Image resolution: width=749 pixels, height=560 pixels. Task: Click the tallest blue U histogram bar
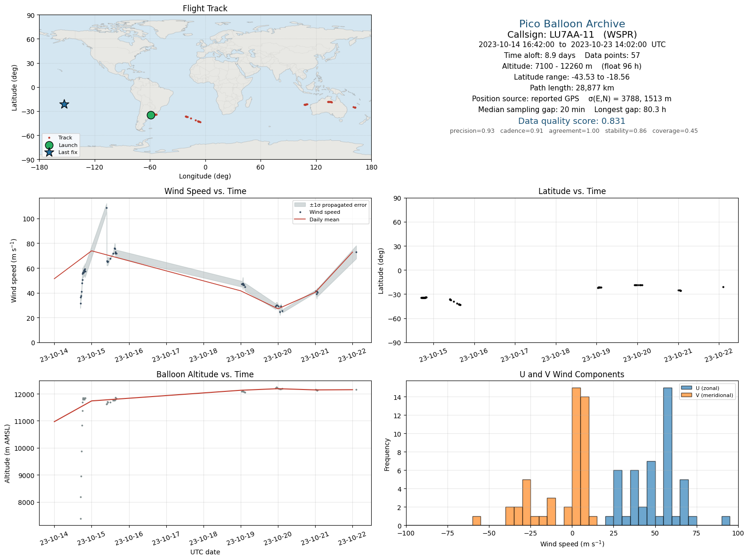(668, 456)
